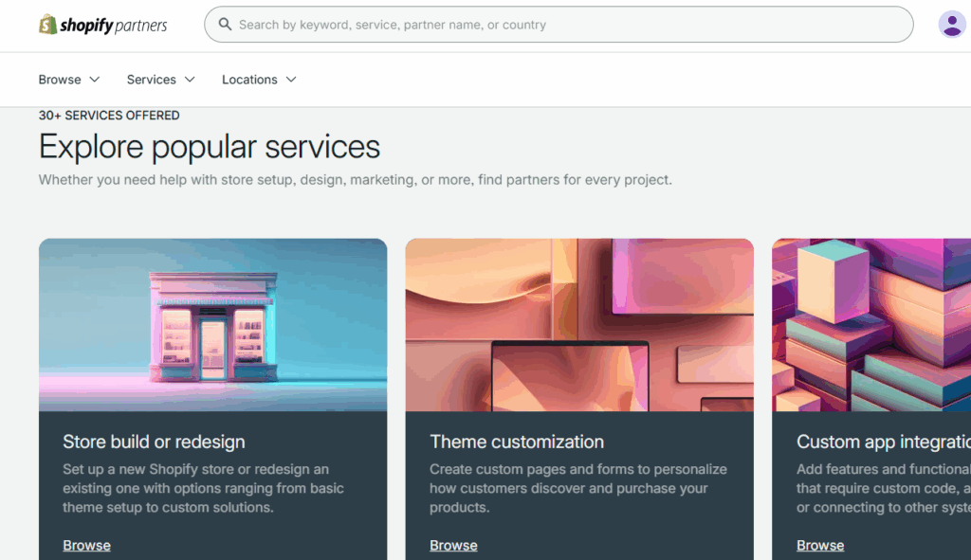The image size is (971, 560).
Task: Click the Shopify bag logo icon
Action: 47,25
